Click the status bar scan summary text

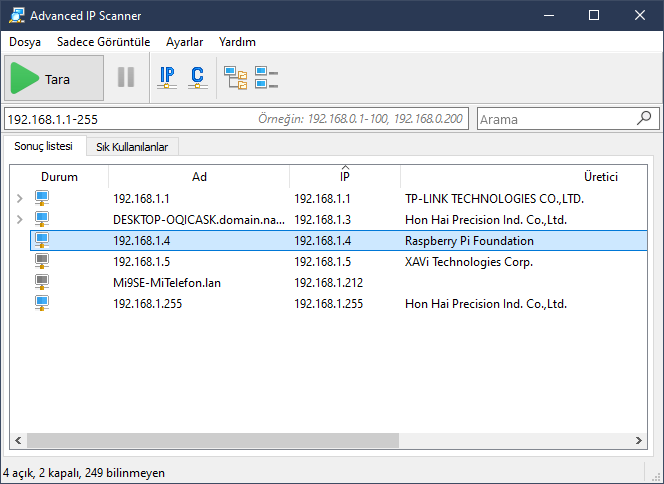(84, 473)
